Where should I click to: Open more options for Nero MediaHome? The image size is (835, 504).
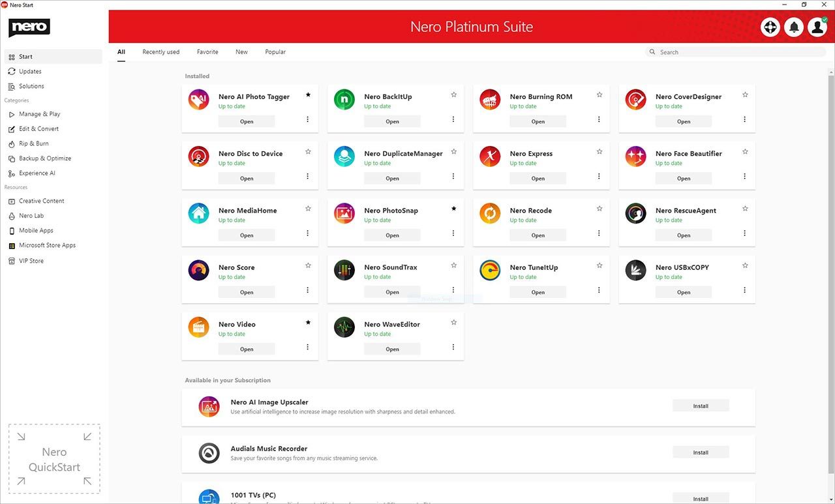(308, 233)
